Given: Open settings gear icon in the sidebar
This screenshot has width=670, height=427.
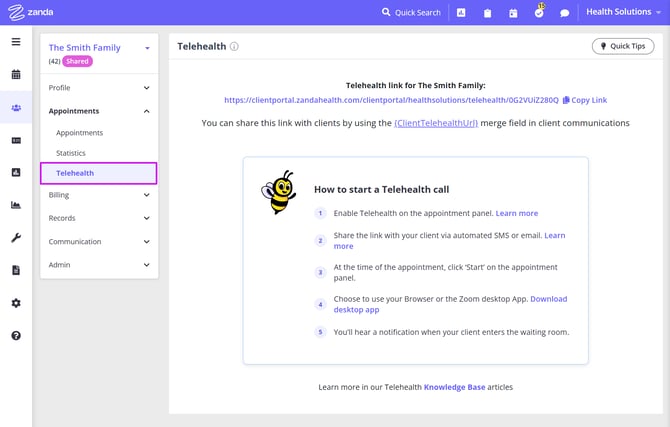Looking at the screenshot, I should pyautogui.click(x=16, y=303).
